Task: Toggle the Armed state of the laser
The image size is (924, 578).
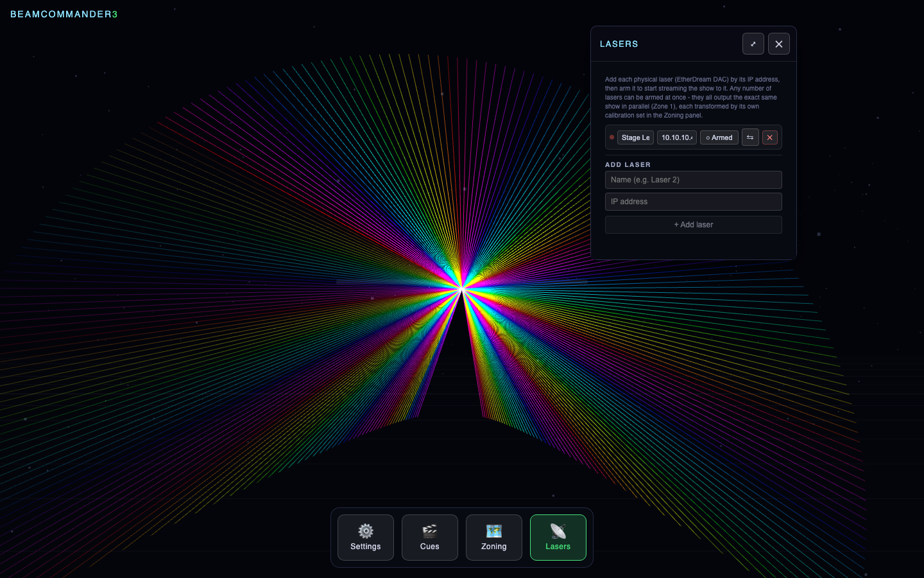Action: pyautogui.click(x=719, y=137)
